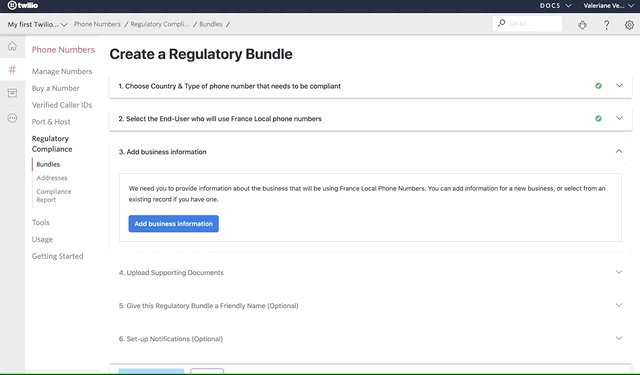Screen dimensions: 640x375
Task: Select Addresses sub-item
Action: coord(52,178)
